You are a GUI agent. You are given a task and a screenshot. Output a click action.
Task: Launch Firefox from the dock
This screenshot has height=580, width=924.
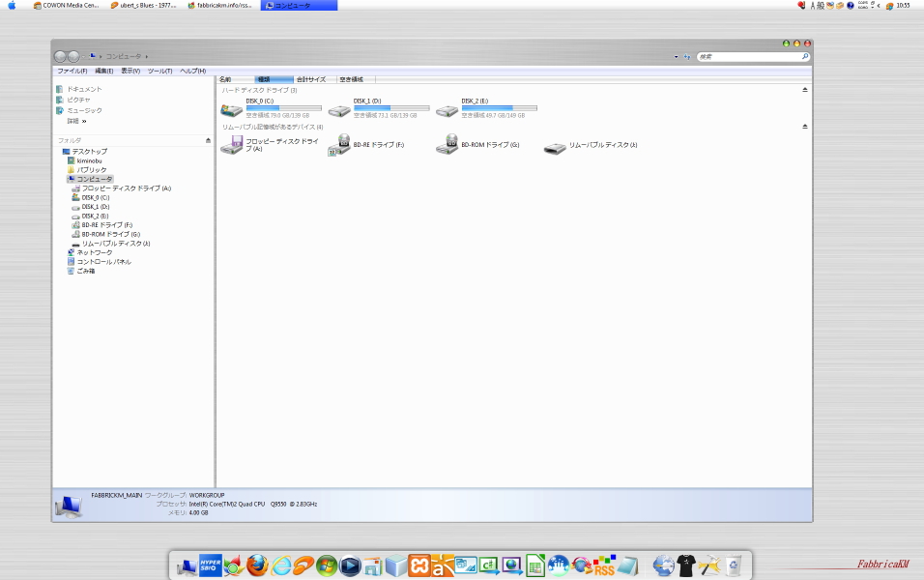[x=256, y=565]
